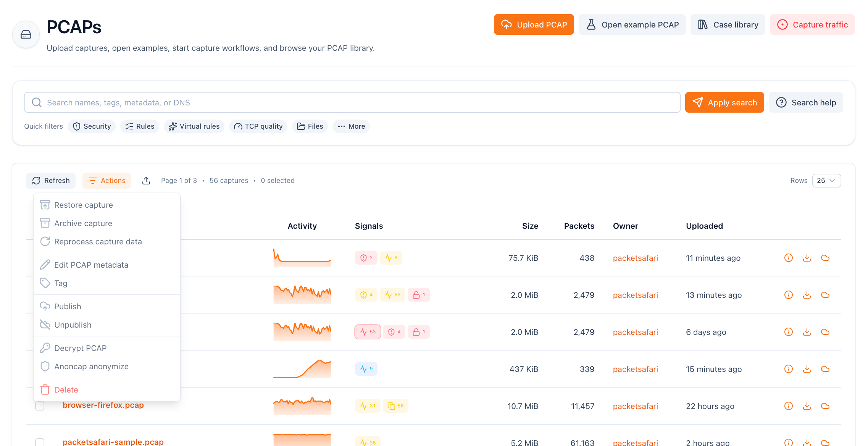Click shield badge 4 in 13 minutes ago row
Image resolution: width=868 pixels, height=446 pixels.
tap(366, 295)
